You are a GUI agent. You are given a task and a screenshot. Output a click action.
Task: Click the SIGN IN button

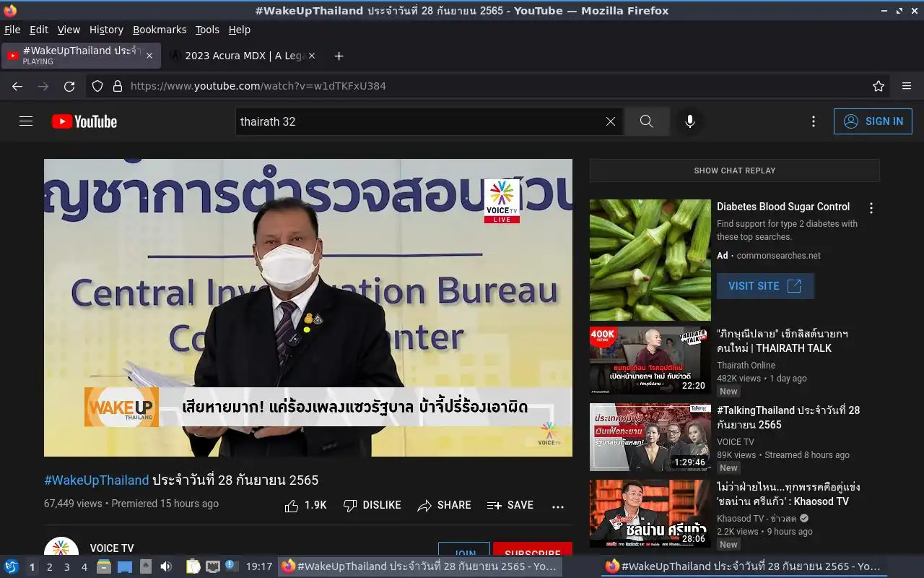(x=873, y=121)
